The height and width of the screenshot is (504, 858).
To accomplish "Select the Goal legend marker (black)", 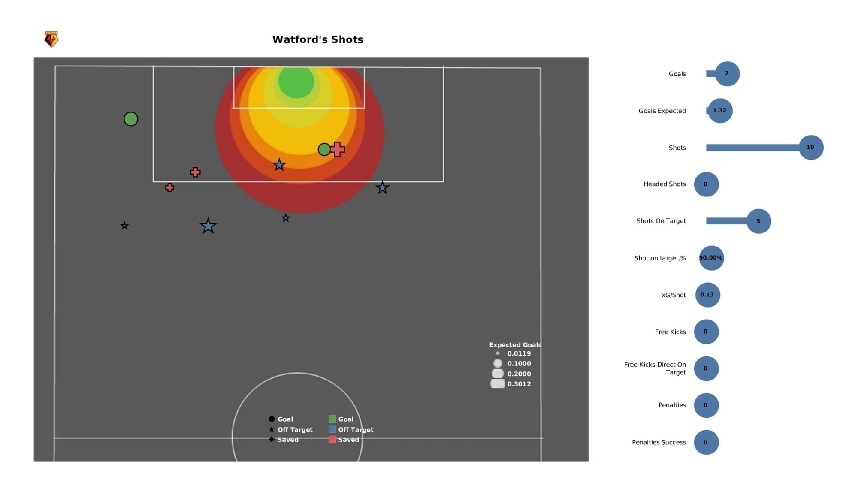I will (271, 418).
